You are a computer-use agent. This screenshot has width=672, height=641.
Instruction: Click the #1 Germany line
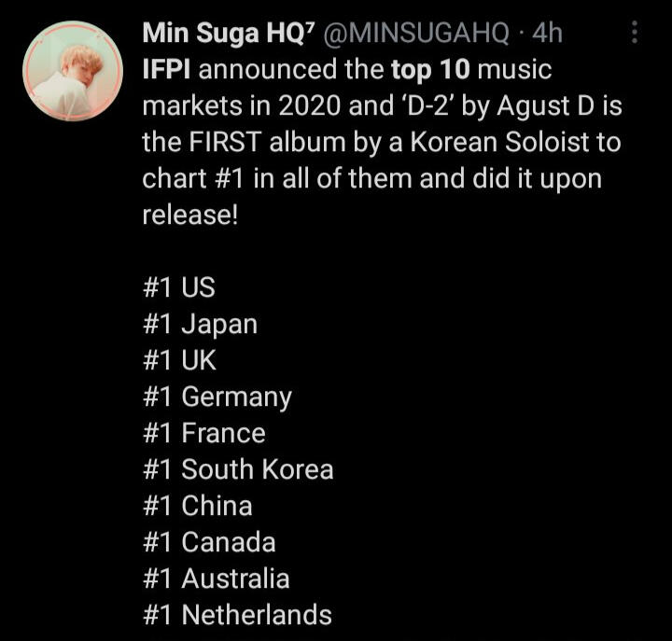217,397
